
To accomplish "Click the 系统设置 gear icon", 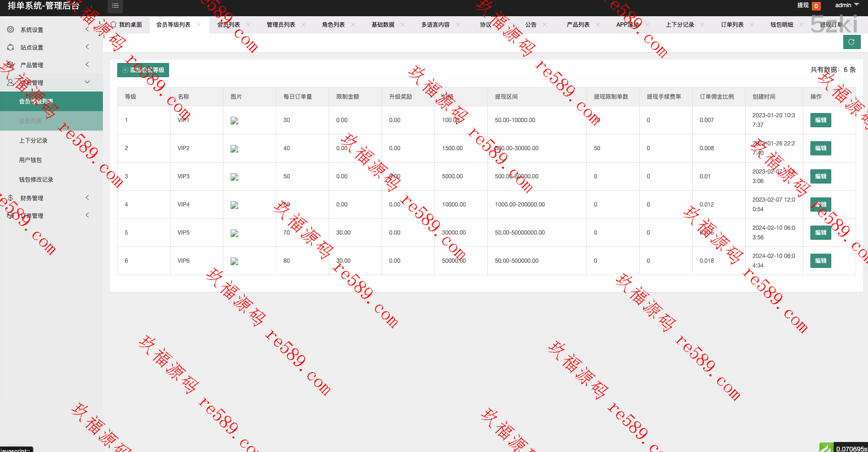I will 10,30.
